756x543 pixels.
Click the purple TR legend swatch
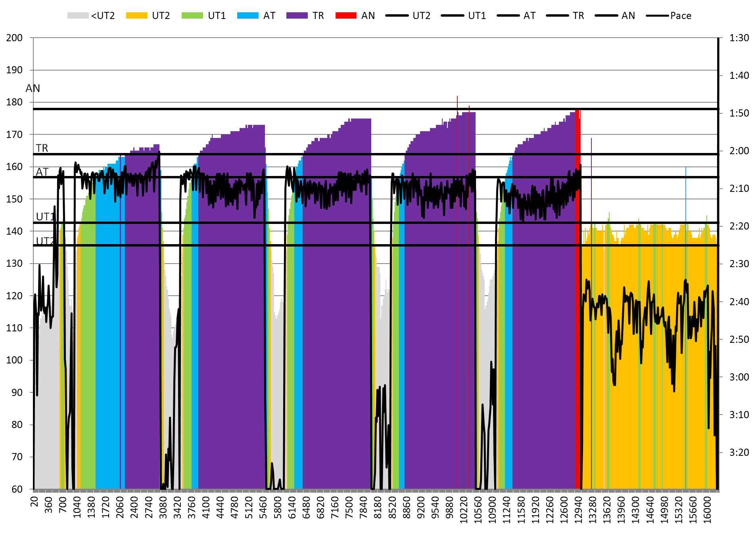tap(297, 16)
